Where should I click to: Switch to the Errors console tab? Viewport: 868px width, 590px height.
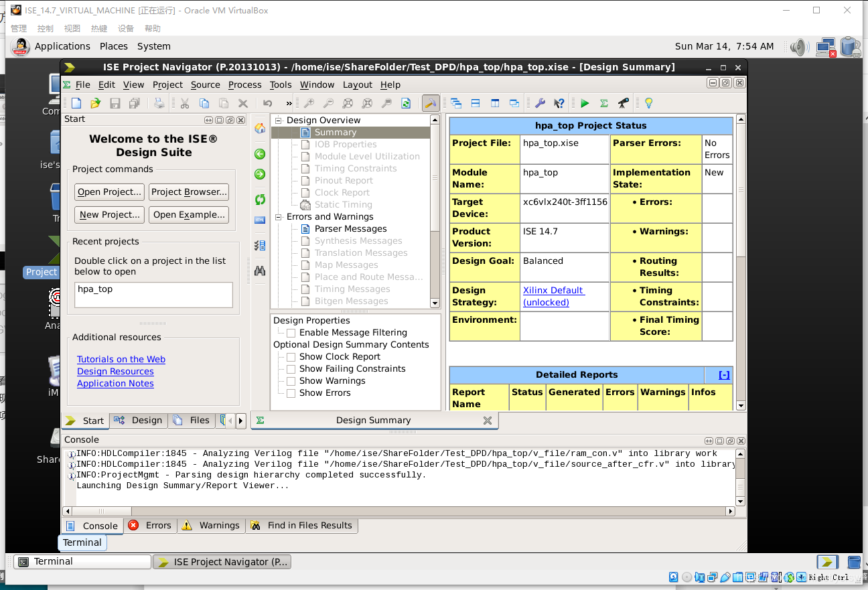click(151, 526)
